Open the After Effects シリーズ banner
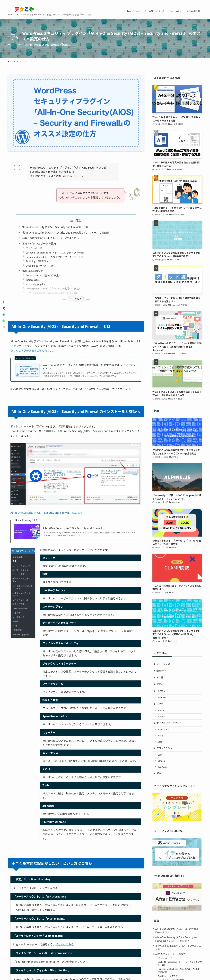Screen dimensions: 210x980 point(177,897)
